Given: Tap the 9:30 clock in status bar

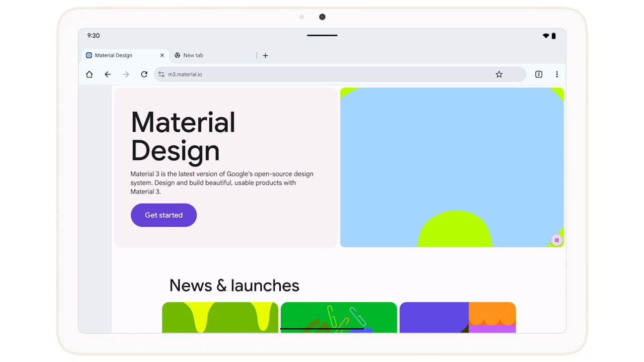Looking at the screenshot, I should 94,36.
